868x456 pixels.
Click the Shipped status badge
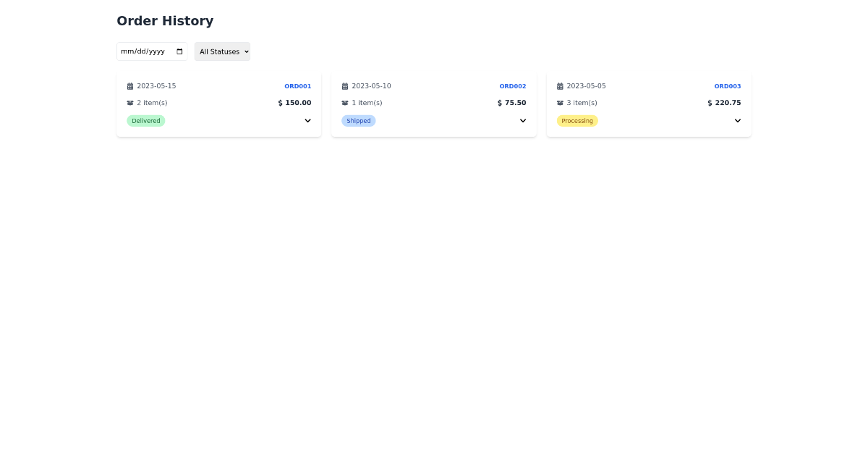point(359,120)
